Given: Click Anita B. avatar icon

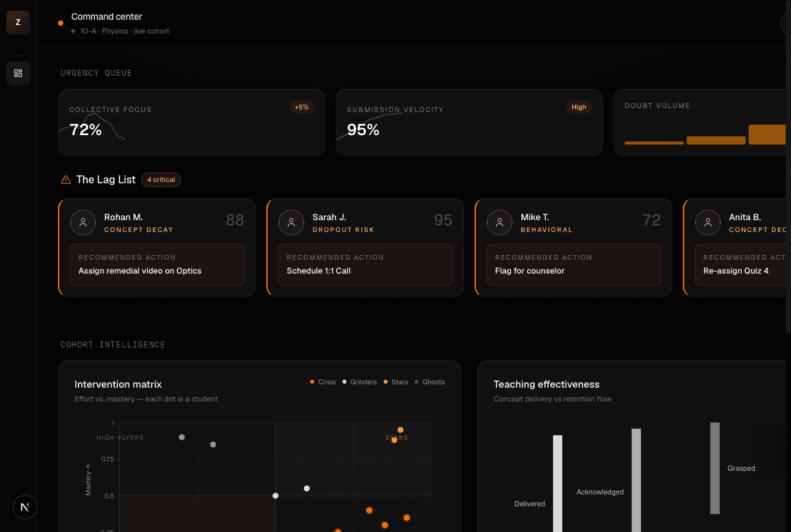Looking at the screenshot, I should 708,223.
